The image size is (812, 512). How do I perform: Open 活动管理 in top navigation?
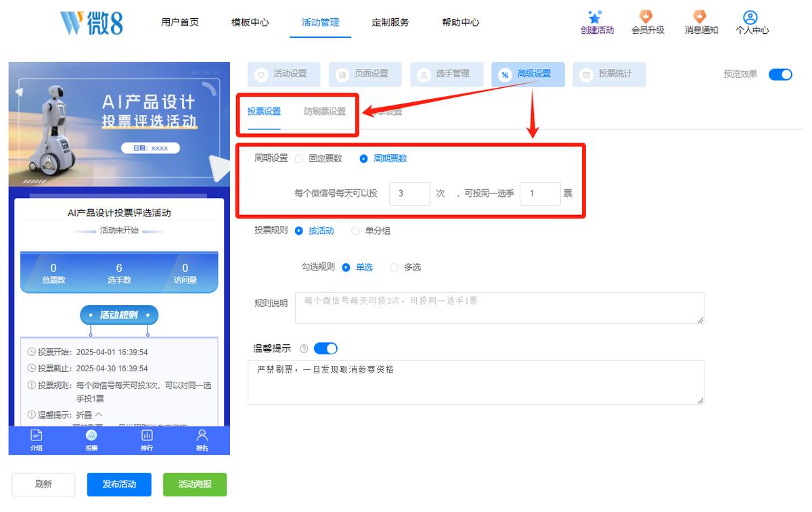(x=320, y=22)
